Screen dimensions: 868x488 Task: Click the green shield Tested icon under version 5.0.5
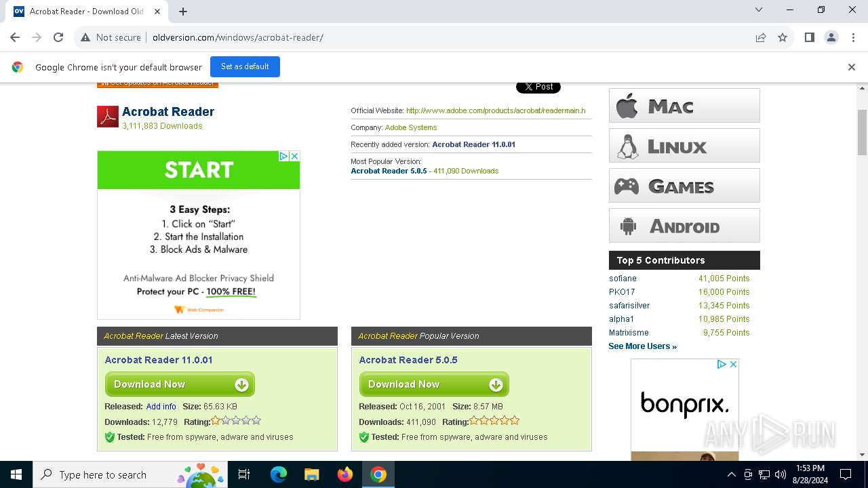click(x=363, y=437)
